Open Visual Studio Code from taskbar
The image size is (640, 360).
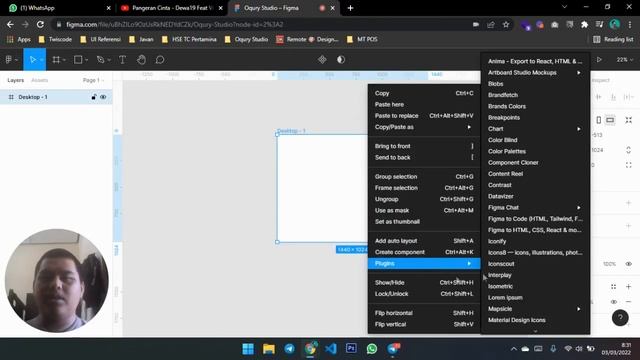331,349
